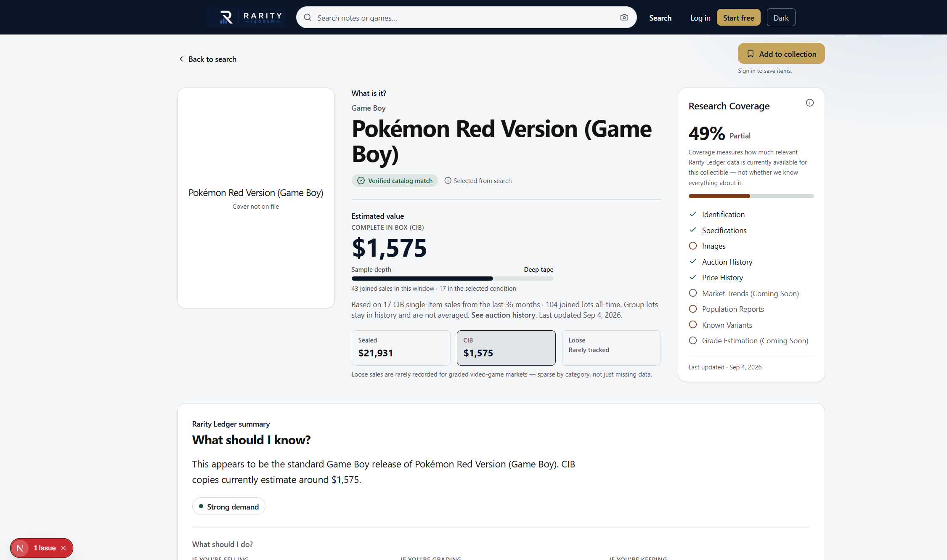The height and width of the screenshot is (560, 947).
Task: Click the circle beside Population Reports
Action: click(693, 309)
